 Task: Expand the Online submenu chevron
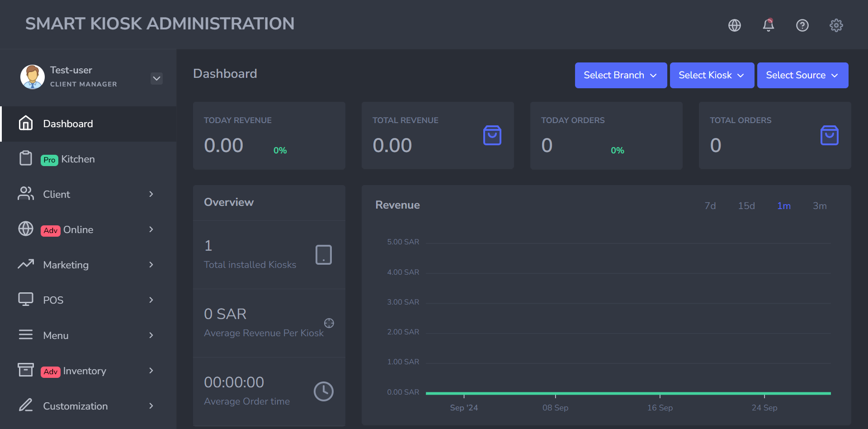tap(151, 229)
